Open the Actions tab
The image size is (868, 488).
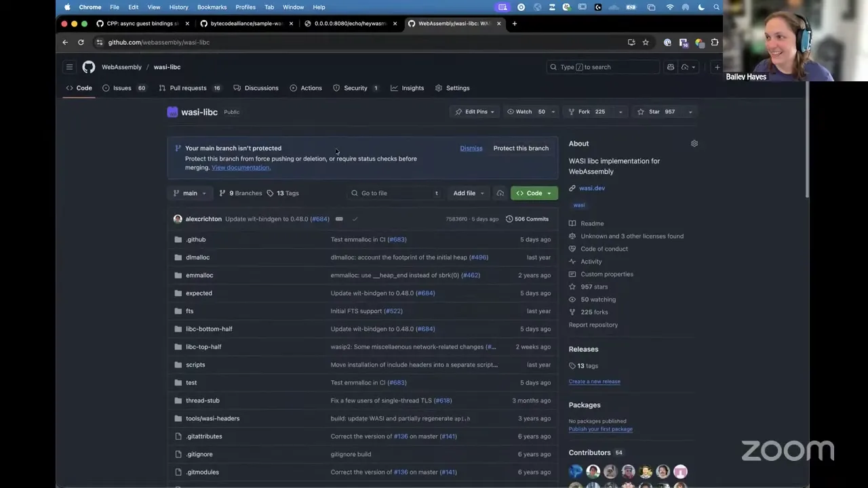(x=306, y=88)
